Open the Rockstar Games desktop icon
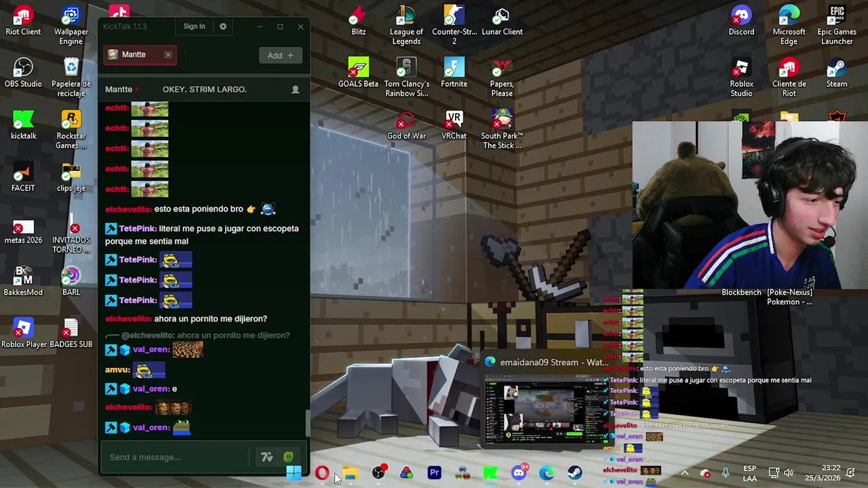 pyautogui.click(x=71, y=130)
